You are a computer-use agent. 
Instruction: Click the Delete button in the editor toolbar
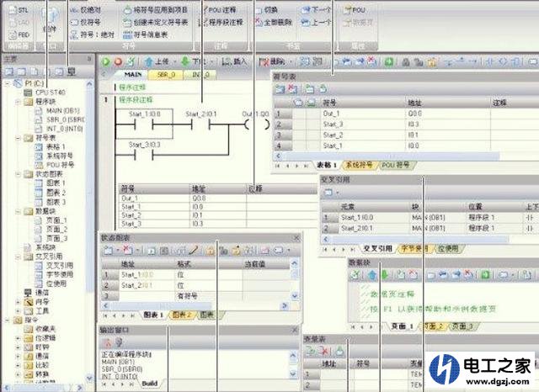[272, 61]
